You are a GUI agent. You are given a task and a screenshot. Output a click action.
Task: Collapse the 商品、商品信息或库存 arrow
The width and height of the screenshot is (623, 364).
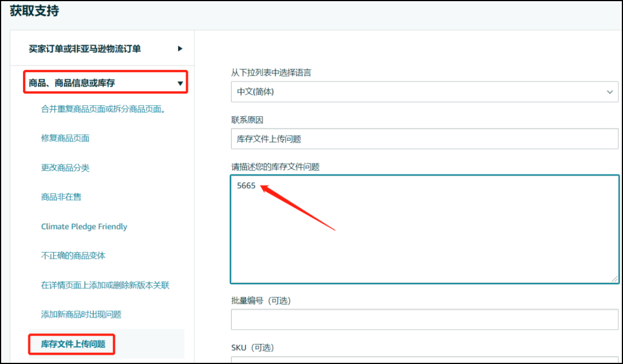180,83
